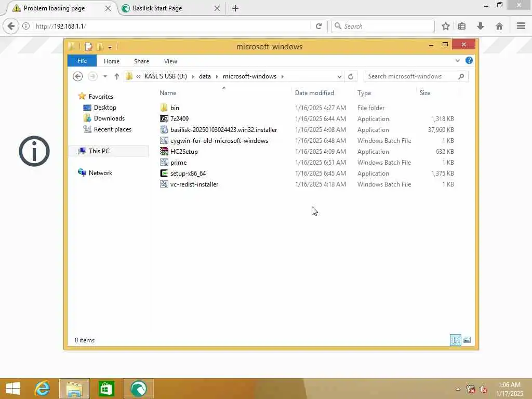532x399 pixels.
Task: Select This PC in navigation pane
Action: coord(109,151)
